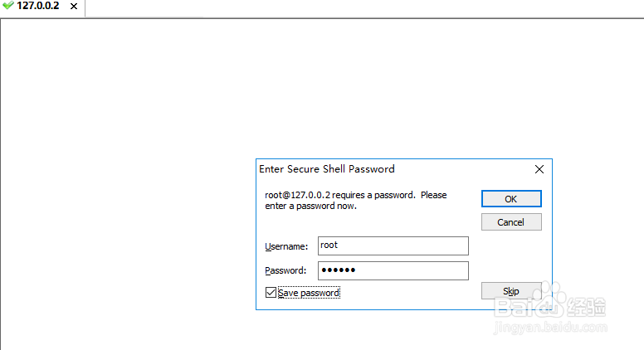
Task: Click the green connected checkmark icon
Action: [x=8, y=6]
